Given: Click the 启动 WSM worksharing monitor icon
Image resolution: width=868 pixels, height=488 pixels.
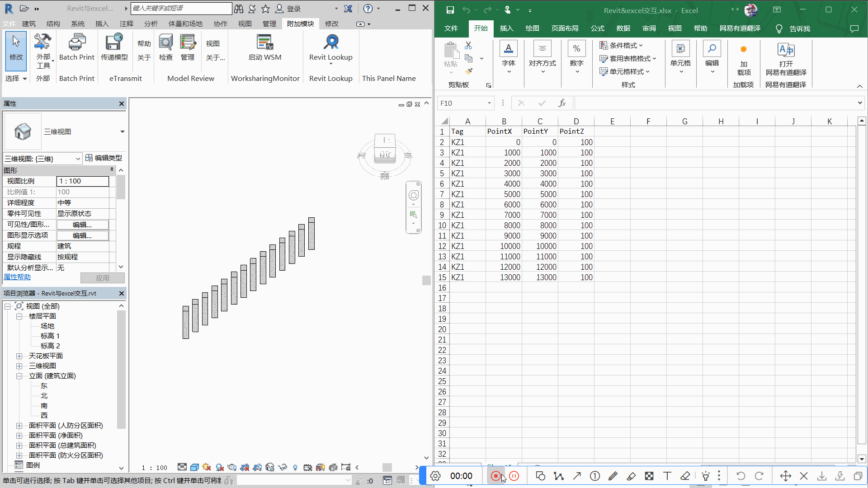Looking at the screenshot, I should coord(265,47).
